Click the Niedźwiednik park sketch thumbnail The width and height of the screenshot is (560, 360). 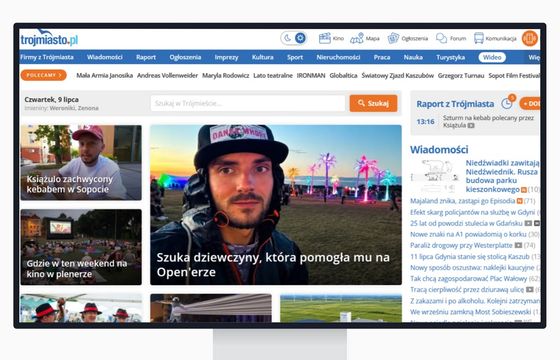click(x=435, y=176)
